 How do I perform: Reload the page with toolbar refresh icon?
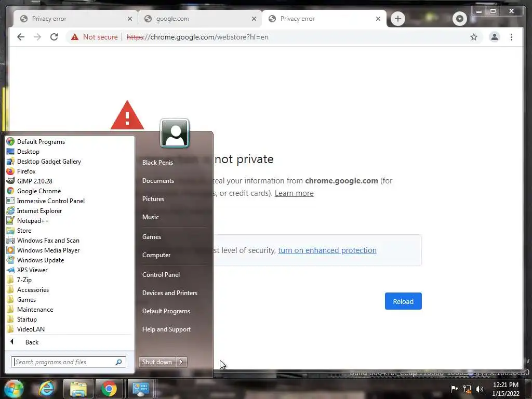point(54,37)
